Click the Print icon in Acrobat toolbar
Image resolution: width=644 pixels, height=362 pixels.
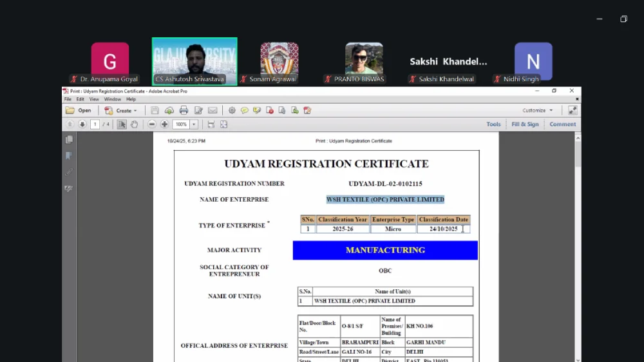tap(184, 110)
